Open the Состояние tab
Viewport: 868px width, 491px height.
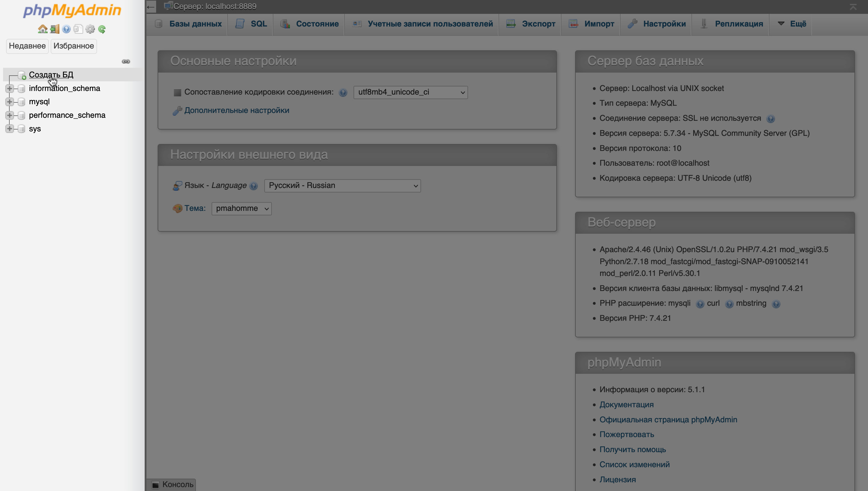coord(309,24)
